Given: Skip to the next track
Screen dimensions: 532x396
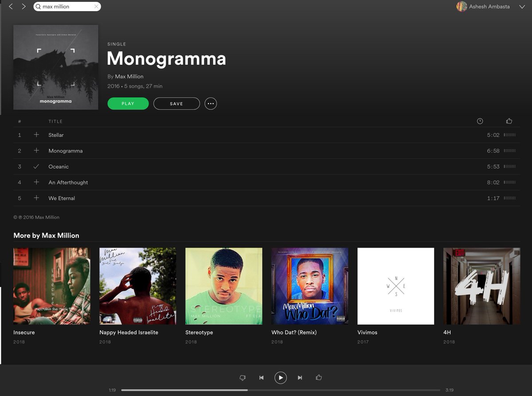Looking at the screenshot, I should pyautogui.click(x=300, y=378).
